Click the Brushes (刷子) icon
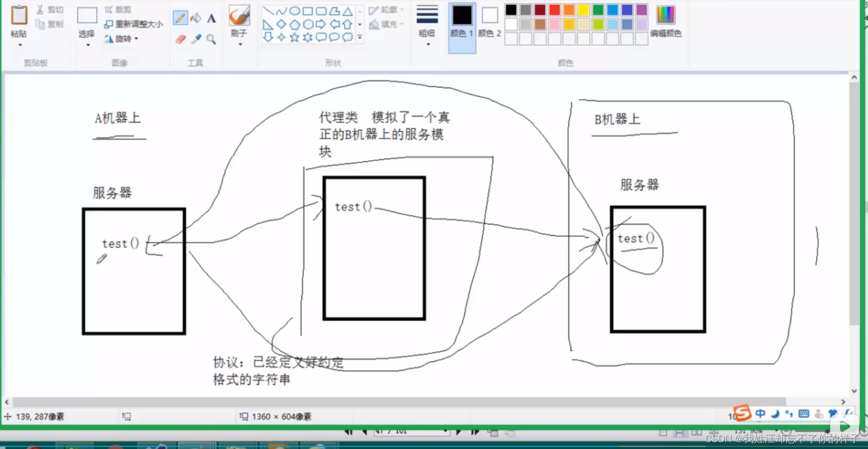Viewport: 868px width, 449px height. point(239,15)
